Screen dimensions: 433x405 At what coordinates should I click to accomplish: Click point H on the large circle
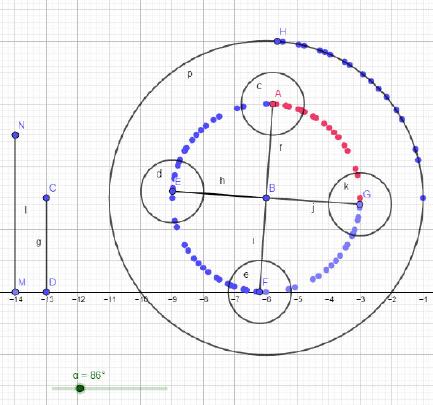pos(277,41)
